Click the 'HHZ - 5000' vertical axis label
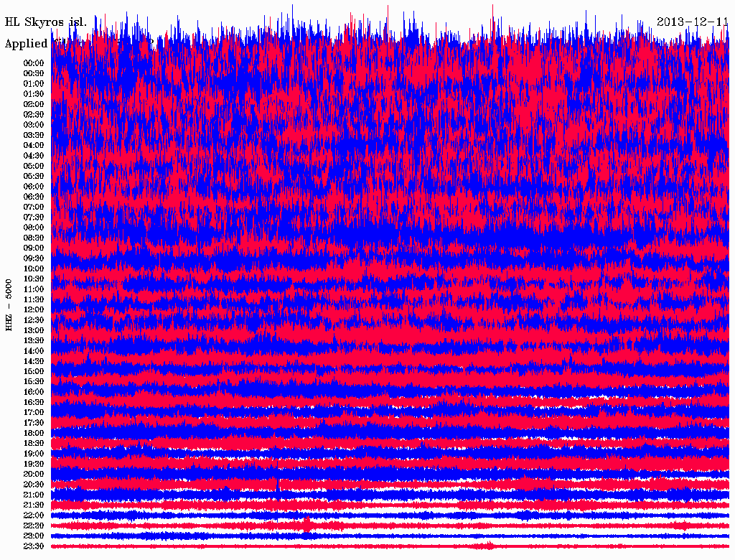Image resolution: width=735 pixels, height=560 pixels. coord(9,305)
